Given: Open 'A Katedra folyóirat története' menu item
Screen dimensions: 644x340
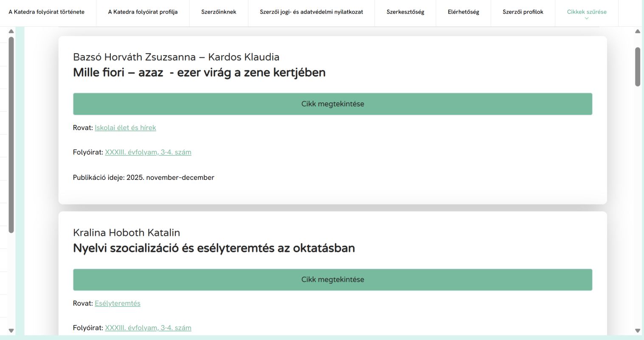Looking at the screenshot, I should point(47,12).
